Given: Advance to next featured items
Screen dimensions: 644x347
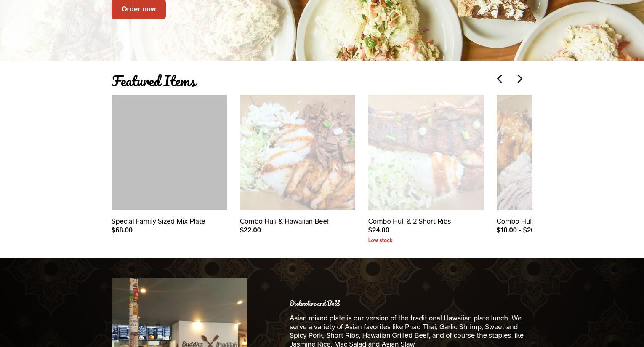Looking at the screenshot, I should [x=520, y=79].
